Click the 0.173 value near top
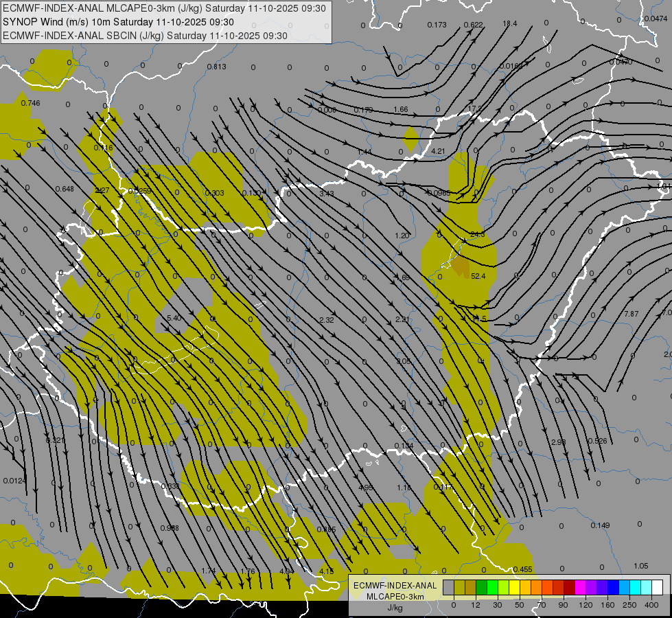This screenshot has height=618, width=672. coord(437,25)
